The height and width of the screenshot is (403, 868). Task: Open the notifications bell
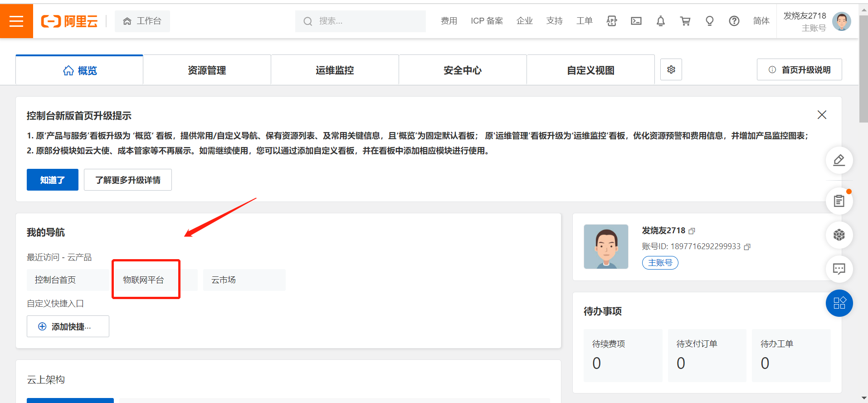point(661,21)
